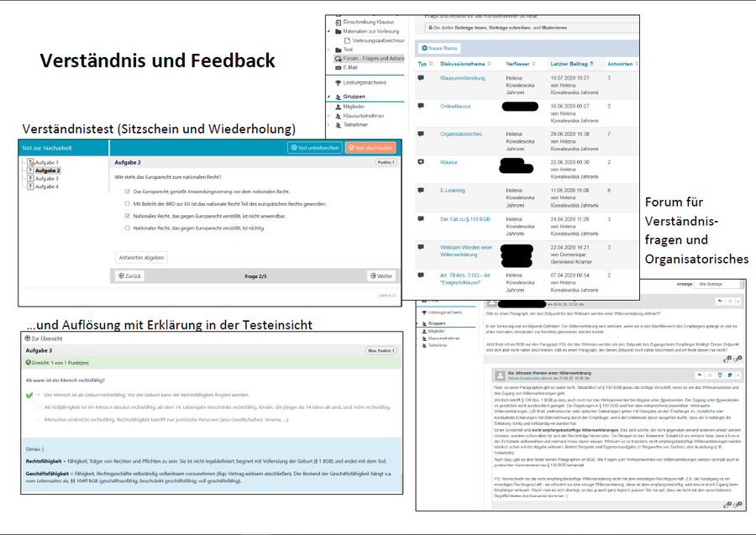Sort table by 'Typ' column

coord(425,64)
